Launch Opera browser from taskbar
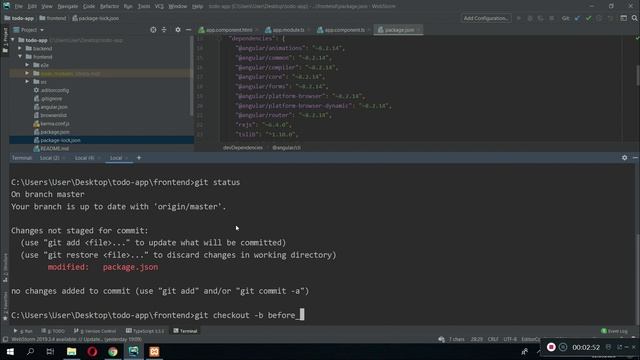This screenshot has height=360, width=640. click(92, 351)
